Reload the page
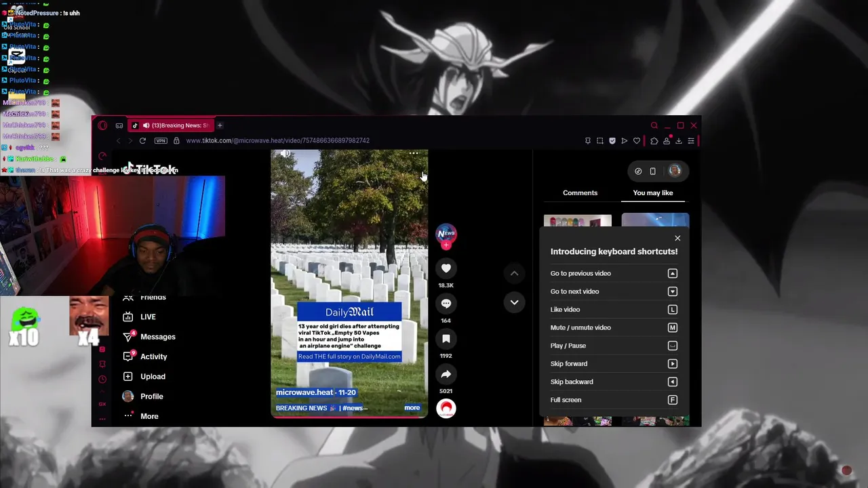868x488 pixels. click(x=142, y=140)
